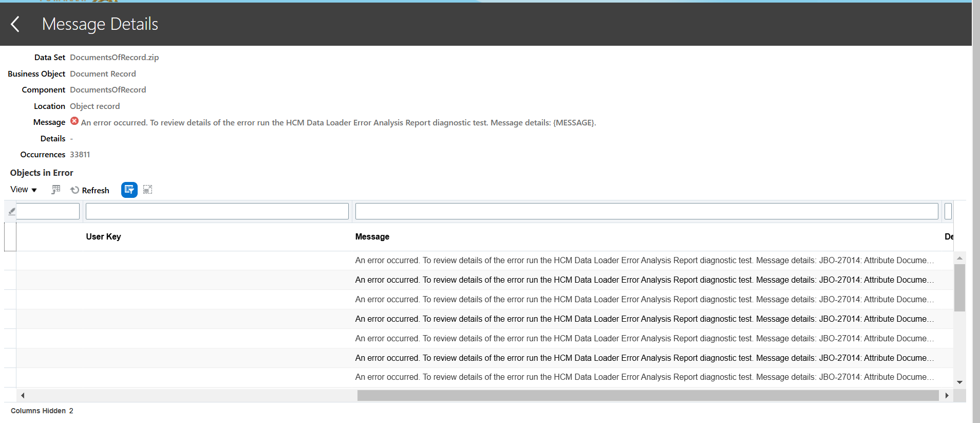
Task: Click the Message Details page title
Action: pos(100,24)
